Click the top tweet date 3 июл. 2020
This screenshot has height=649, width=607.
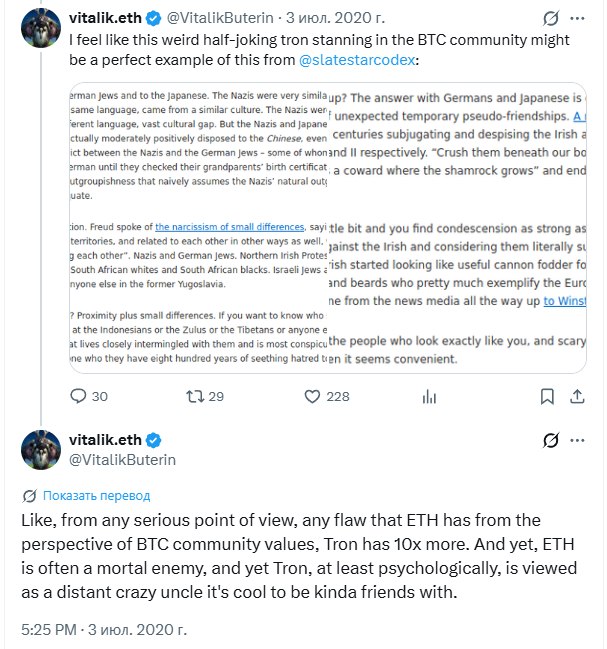336,18
